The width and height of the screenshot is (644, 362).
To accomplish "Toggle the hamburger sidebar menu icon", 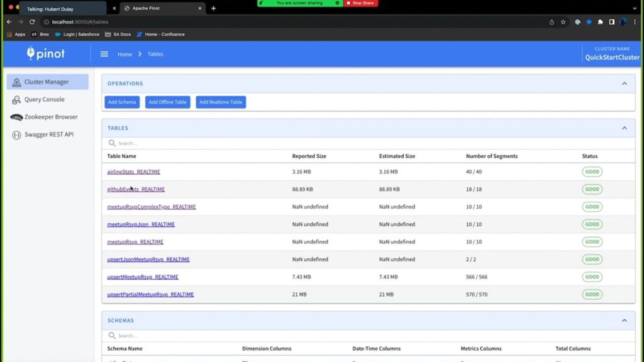I will click(104, 54).
